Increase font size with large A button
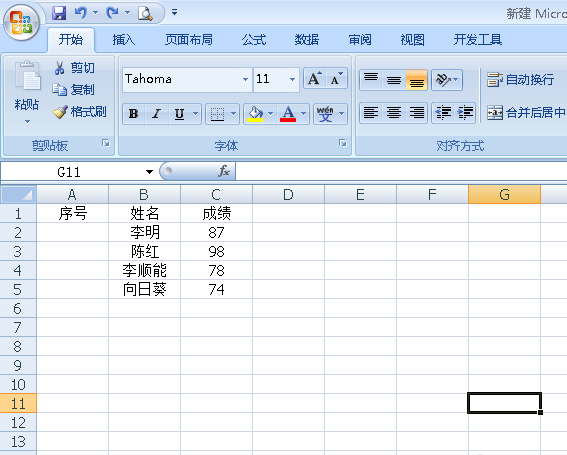The image size is (567, 455). [x=314, y=78]
